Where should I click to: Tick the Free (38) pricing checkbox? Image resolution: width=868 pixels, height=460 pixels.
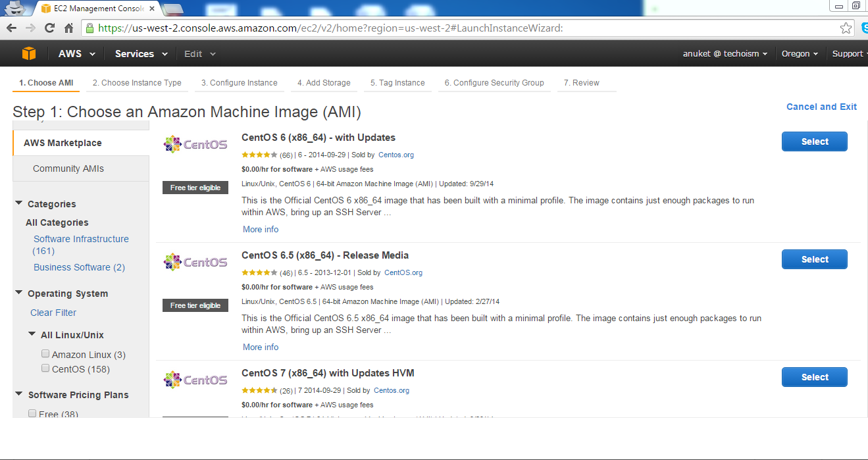32,414
